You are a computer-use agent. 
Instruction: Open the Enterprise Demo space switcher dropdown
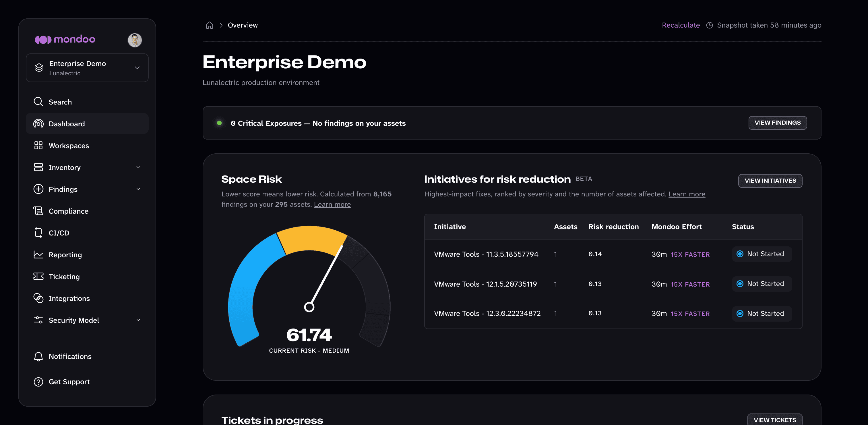coord(87,68)
